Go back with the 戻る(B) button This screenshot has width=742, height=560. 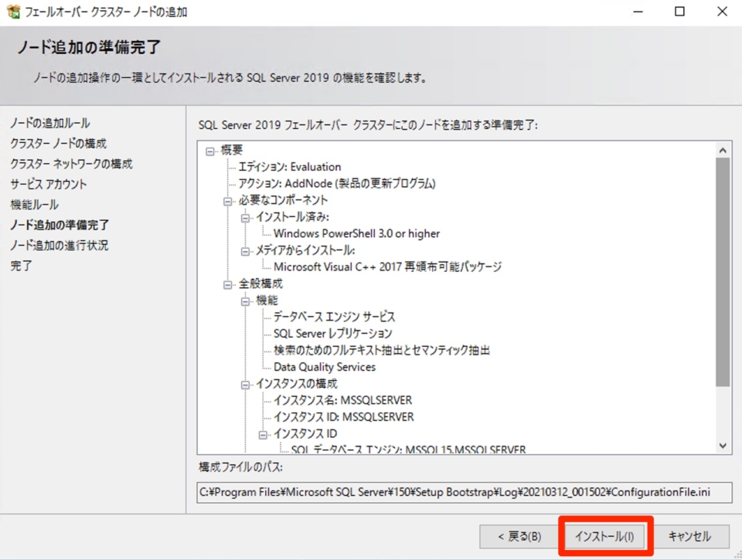tap(519, 536)
